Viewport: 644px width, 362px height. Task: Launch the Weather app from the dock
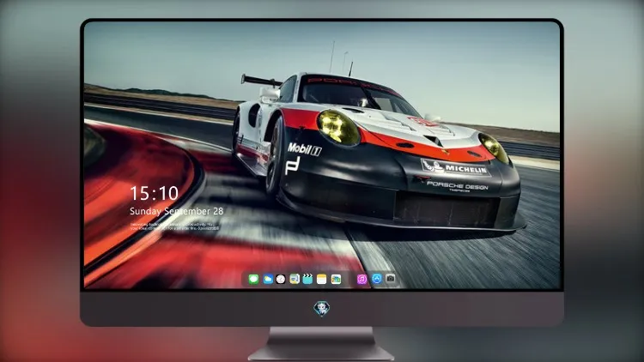coord(267,279)
